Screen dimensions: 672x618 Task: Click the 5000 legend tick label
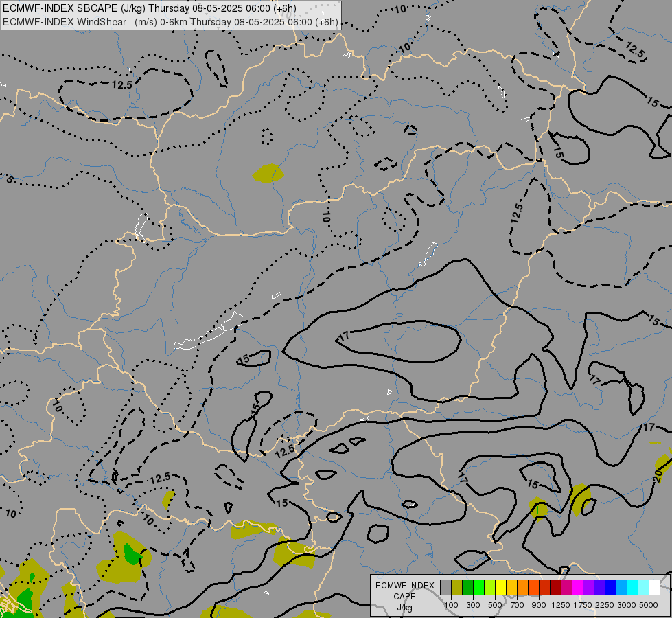(x=649, y=605)
